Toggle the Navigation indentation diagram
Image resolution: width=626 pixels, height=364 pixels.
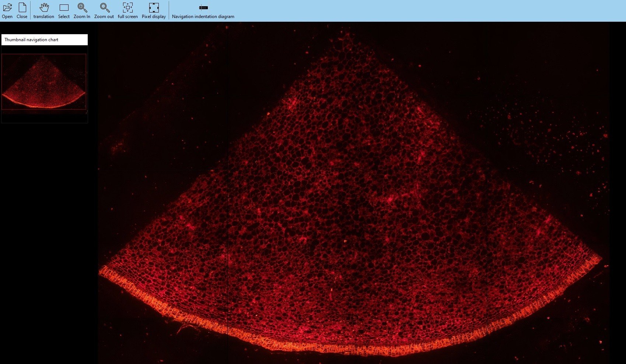pyautogui.click(x=203, y=10)
